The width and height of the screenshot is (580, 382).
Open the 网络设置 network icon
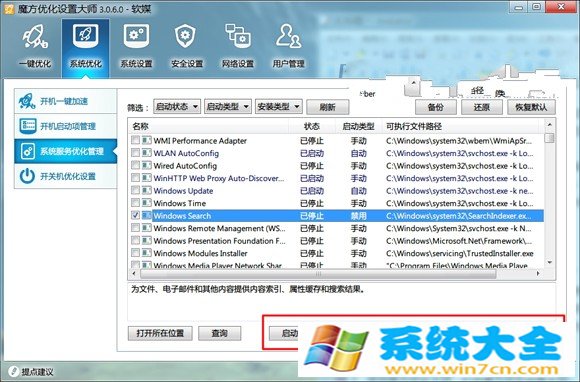click(x=238, y=36)
